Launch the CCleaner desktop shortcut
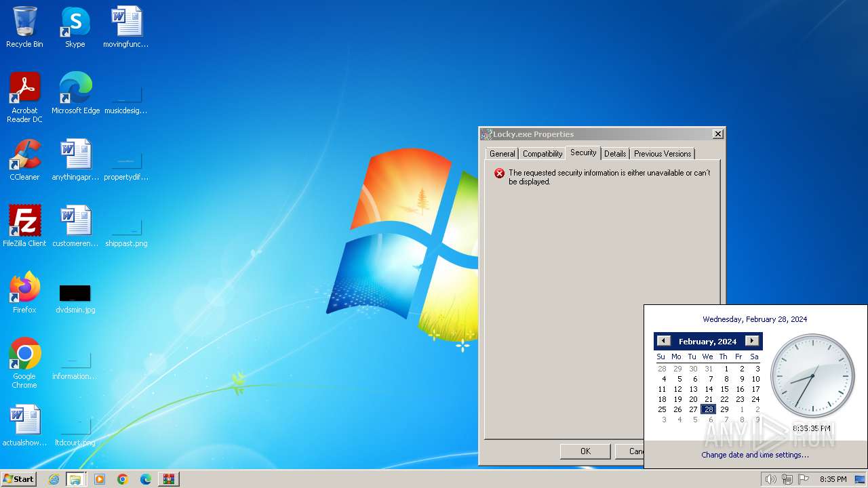This screenshot has width=868, height=488. (x=24, y=159)
